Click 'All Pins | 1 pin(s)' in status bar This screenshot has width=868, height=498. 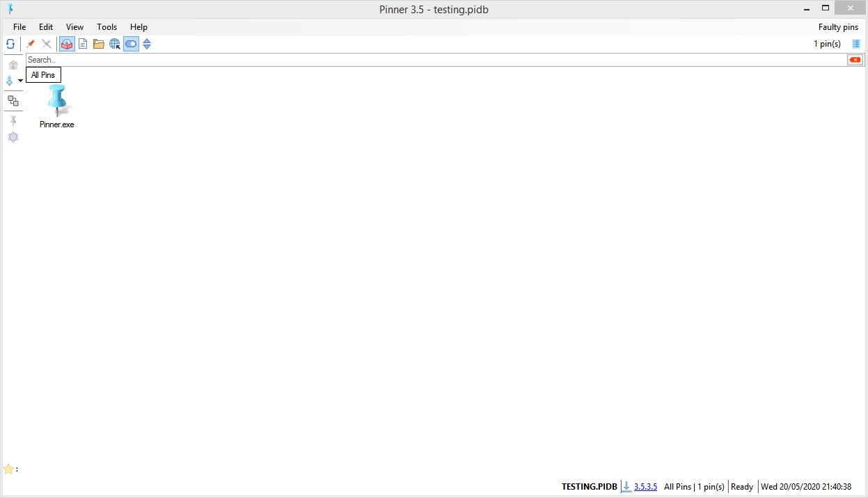(x=694, y=487)
